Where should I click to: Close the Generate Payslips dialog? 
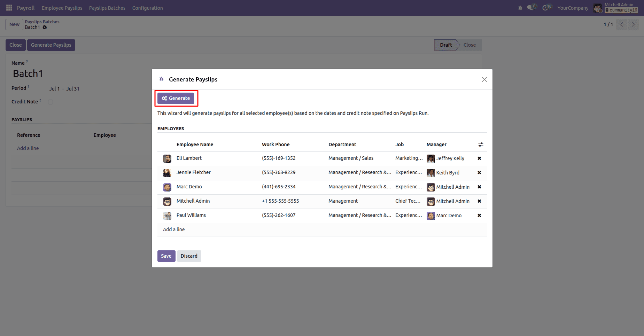[x=484, y=79]
